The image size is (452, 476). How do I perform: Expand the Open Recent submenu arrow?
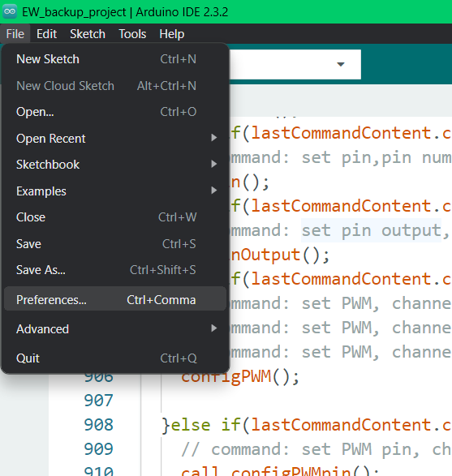[x=214, y=138]
